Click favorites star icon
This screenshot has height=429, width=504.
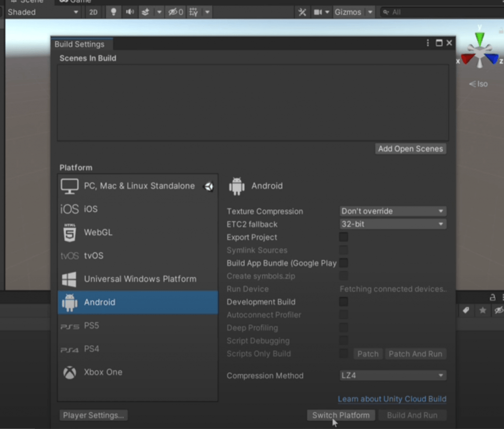tap(482, 310)
